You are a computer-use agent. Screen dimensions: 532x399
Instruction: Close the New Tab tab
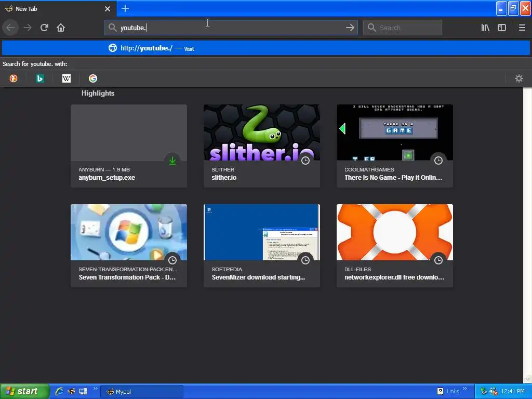(107, 9)
